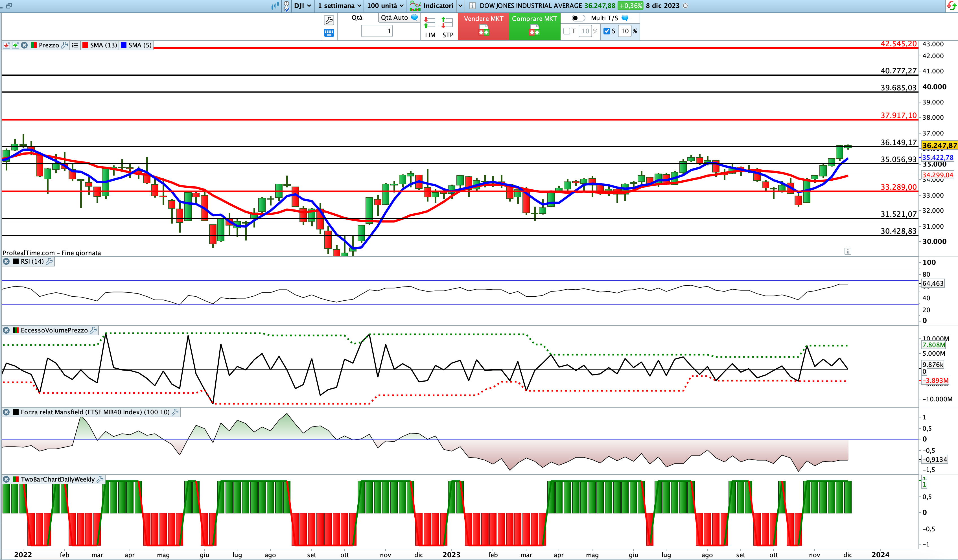Open RSI (14) settings wrench
958x560 pixels.
pos(49,262)
